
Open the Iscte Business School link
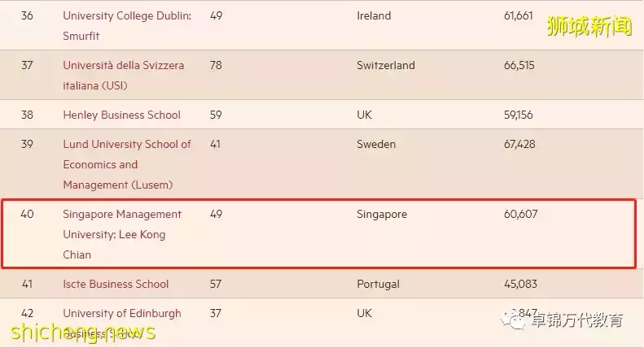pyautogui.click(x=116, y=284)
